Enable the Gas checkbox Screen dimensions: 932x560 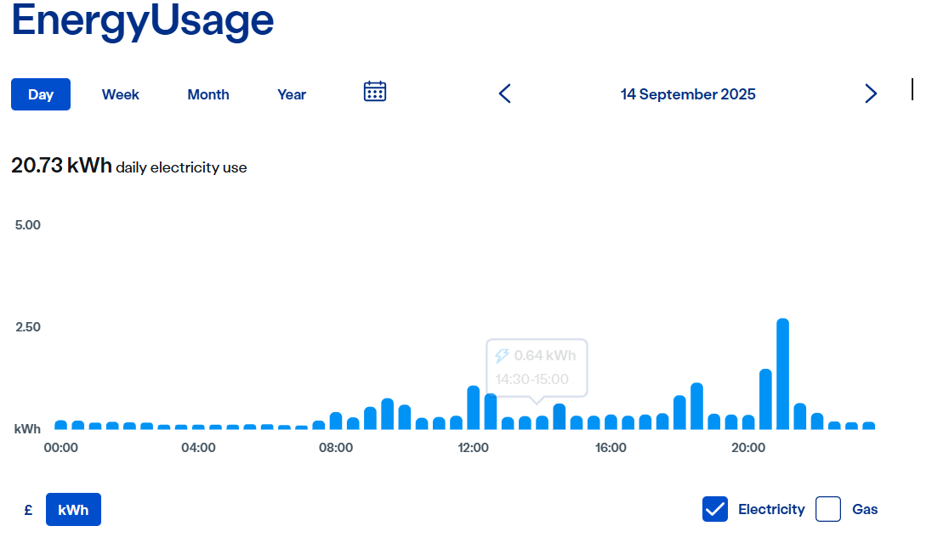828,509
